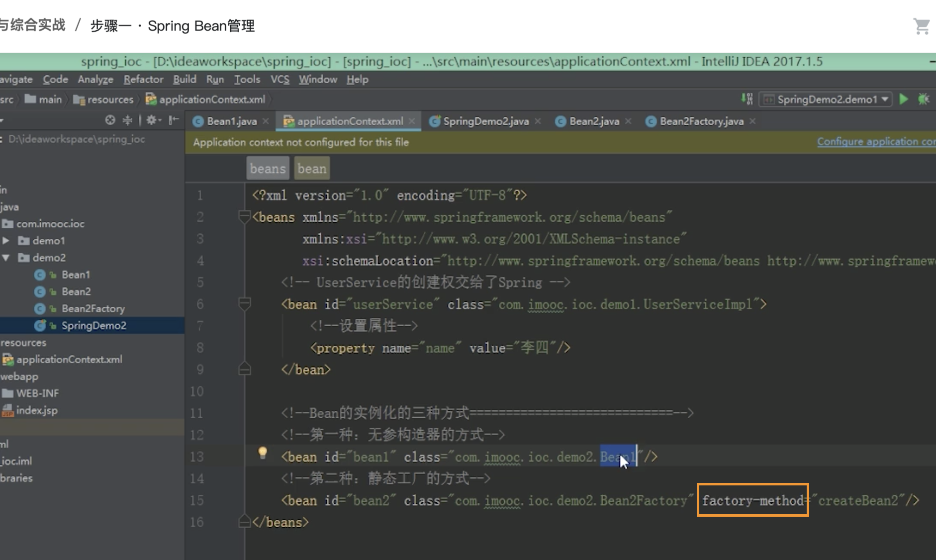Click the make project build icon
Viewport: 936px width, 560px height.
click(x=747, y=99)
